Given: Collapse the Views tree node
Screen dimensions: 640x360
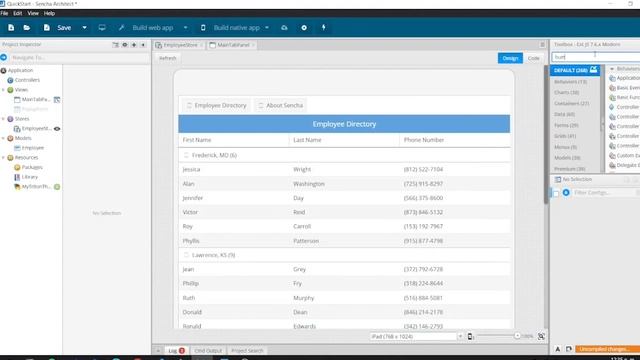Looking at the screenshot, I should (3, 90).
